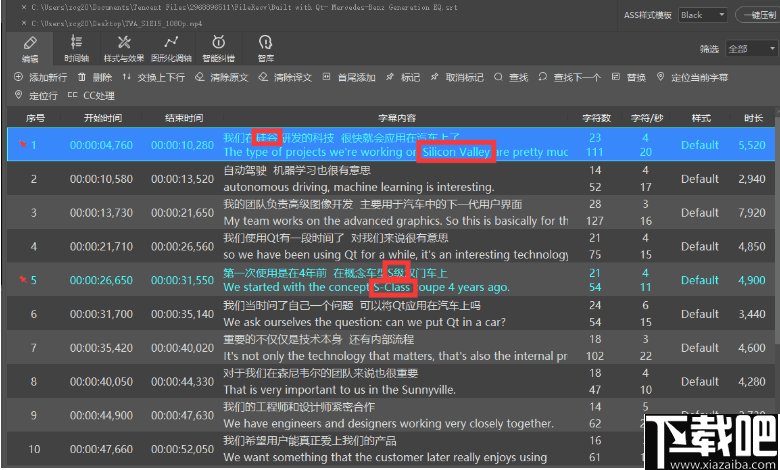Select row number 7
This screenshot has width=780, height=470.
(33, 348)
